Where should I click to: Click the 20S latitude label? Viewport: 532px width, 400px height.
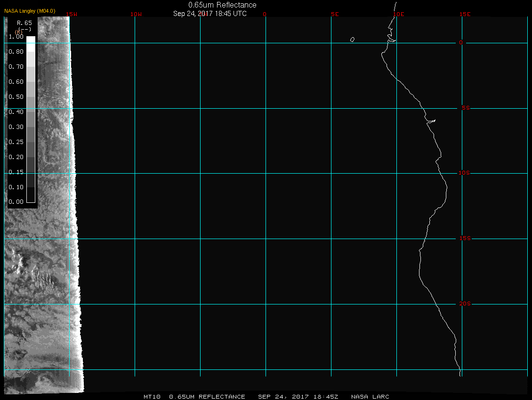click(464, 304)
